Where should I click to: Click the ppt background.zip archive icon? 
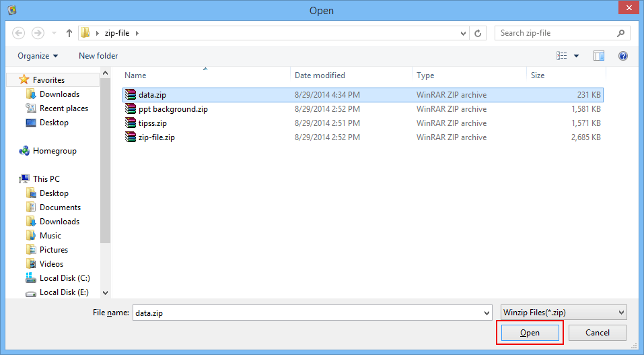[x=130, y=108]
